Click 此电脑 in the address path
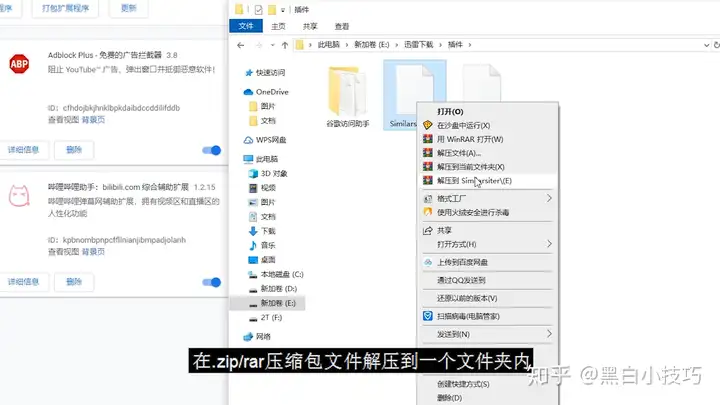 pyautogui.click(x=329, y=45)
